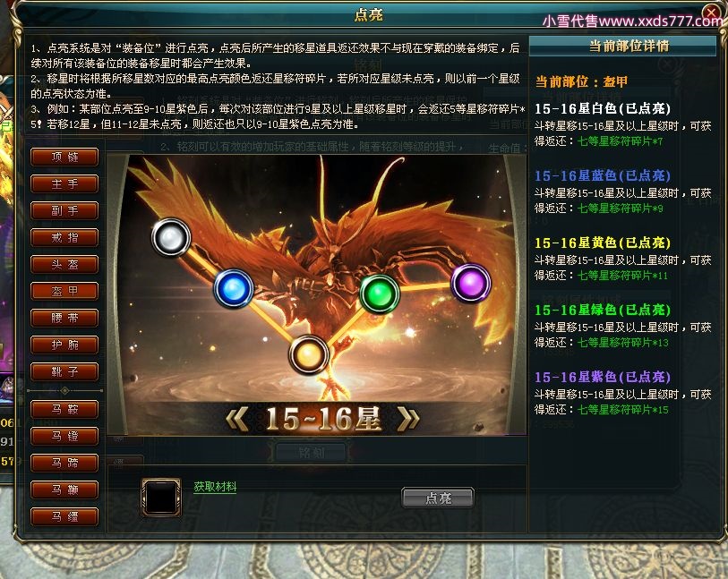Screen dimensions: 728x579
Task: Choose the 戒指 equipment slot
Action: [x=64, y=237]
